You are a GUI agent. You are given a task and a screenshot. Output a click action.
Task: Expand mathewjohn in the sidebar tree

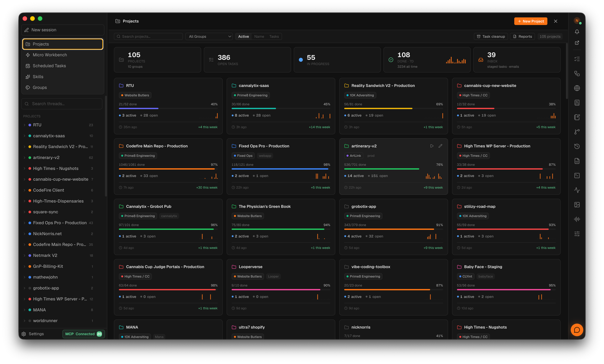[x=24, y=277]
